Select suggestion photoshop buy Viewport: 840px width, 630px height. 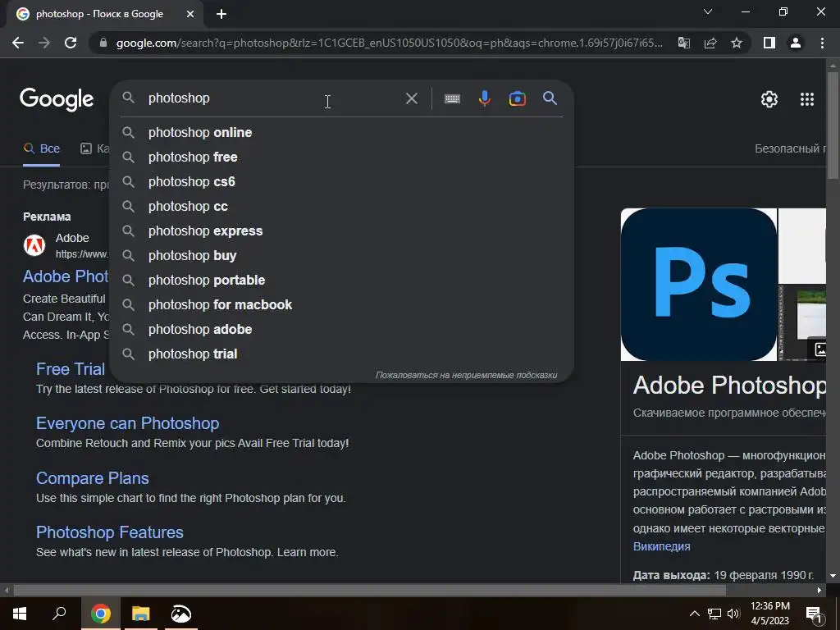pos(342,256)
